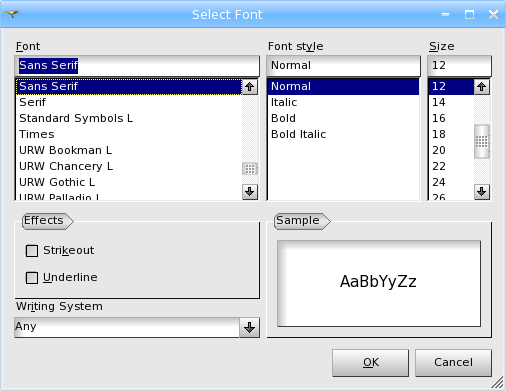Viewport: 506px width, 391px height.
Task: Click the Font name input field
Action: (137, 66)
